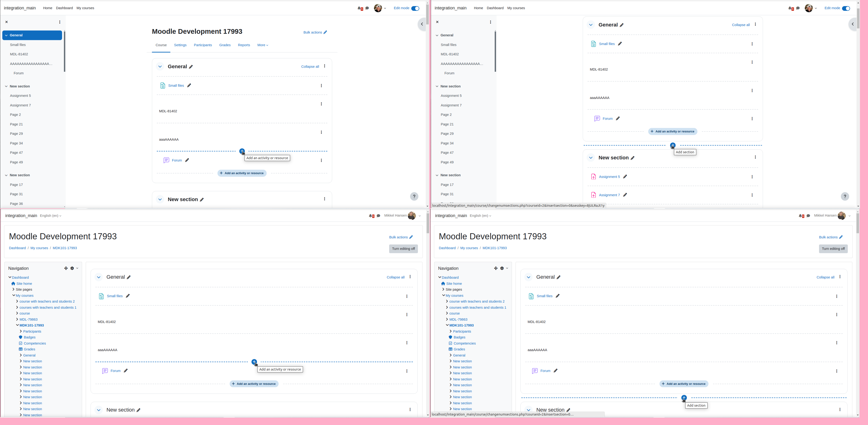Click Bulk actions link in top-left window

point(315,32)
